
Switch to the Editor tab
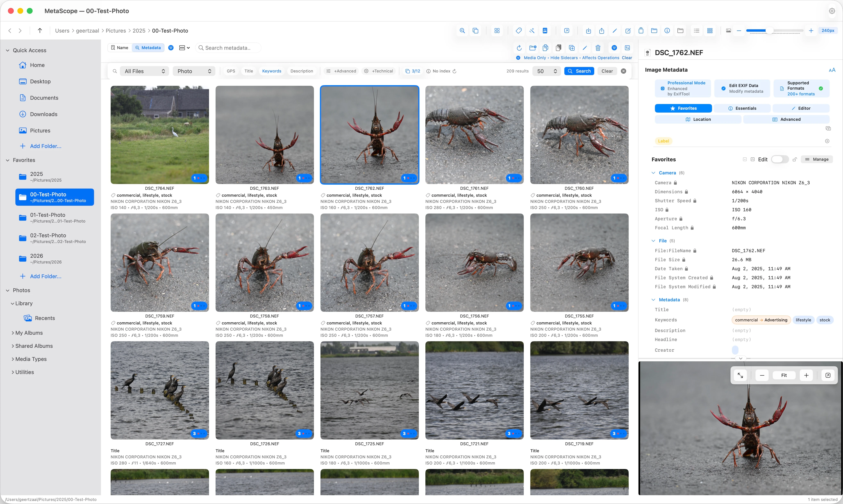coord(801,108)
